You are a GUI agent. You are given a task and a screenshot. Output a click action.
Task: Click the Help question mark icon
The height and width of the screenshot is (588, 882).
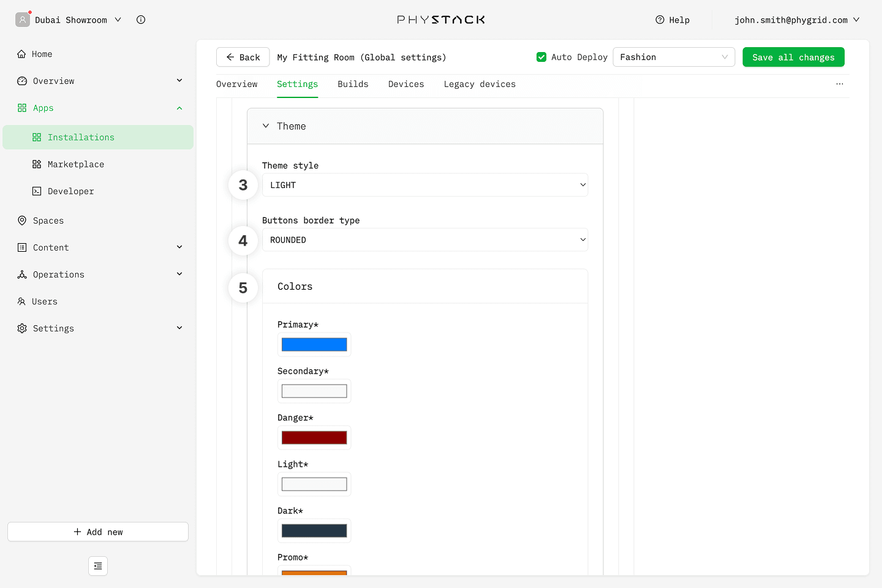(x=660, y=20)
